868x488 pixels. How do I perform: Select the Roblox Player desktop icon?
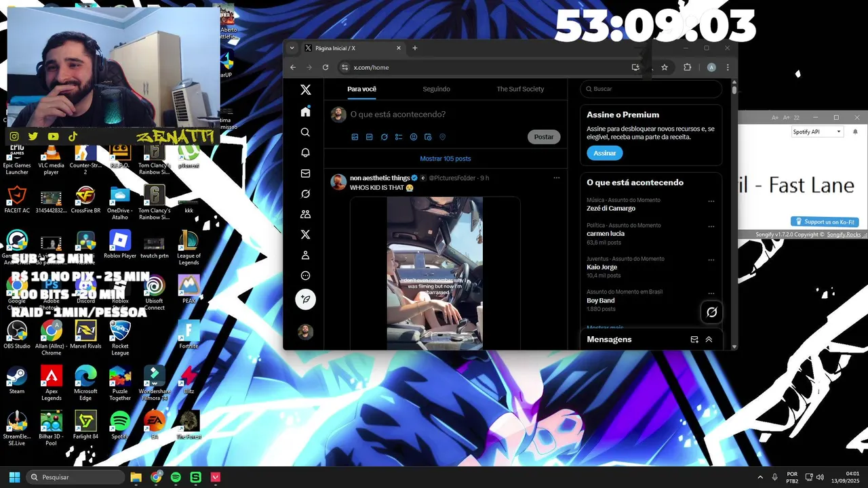(x=120, y=245)
